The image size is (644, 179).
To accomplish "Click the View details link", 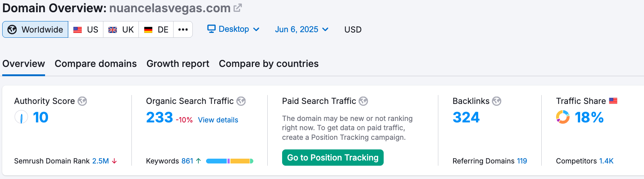I will pos(218,120).
